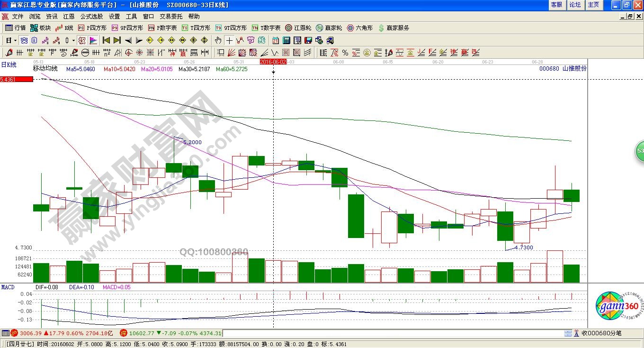The image size is (644, 348).
Task: Click the calculator icon in toolbar
Action: pos(286,40)
